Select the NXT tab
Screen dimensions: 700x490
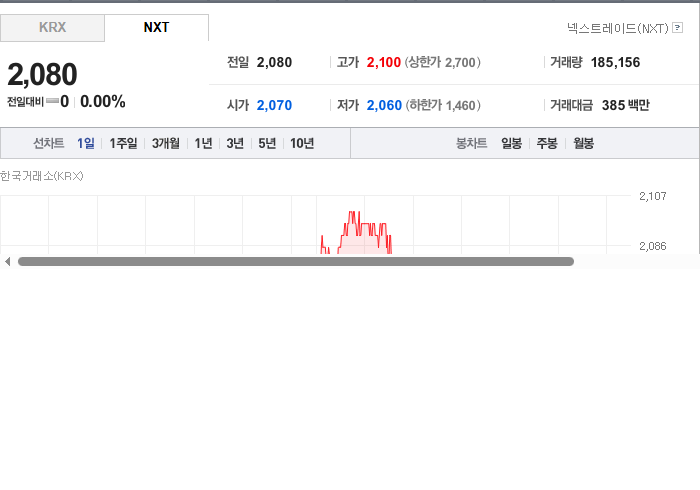(156, 28)
